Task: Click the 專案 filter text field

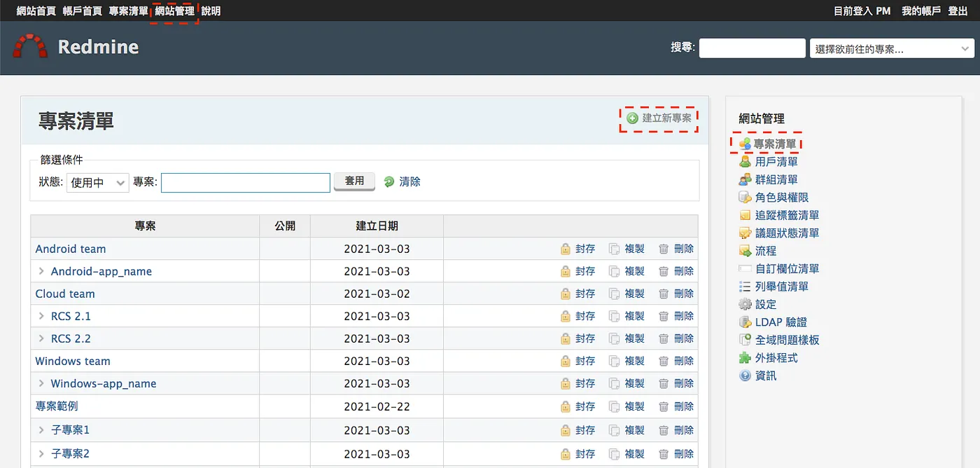Action: pyautogui.click(x=246, y=183)
